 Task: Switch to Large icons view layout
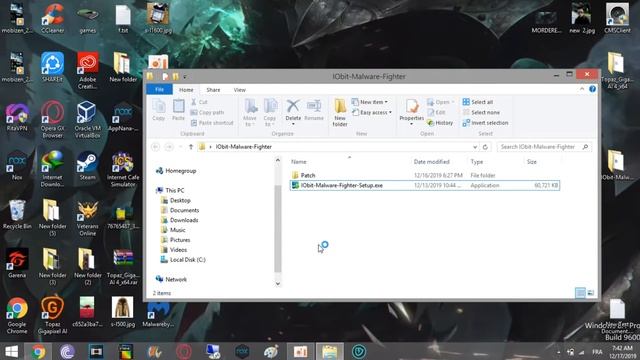point(591,293)
